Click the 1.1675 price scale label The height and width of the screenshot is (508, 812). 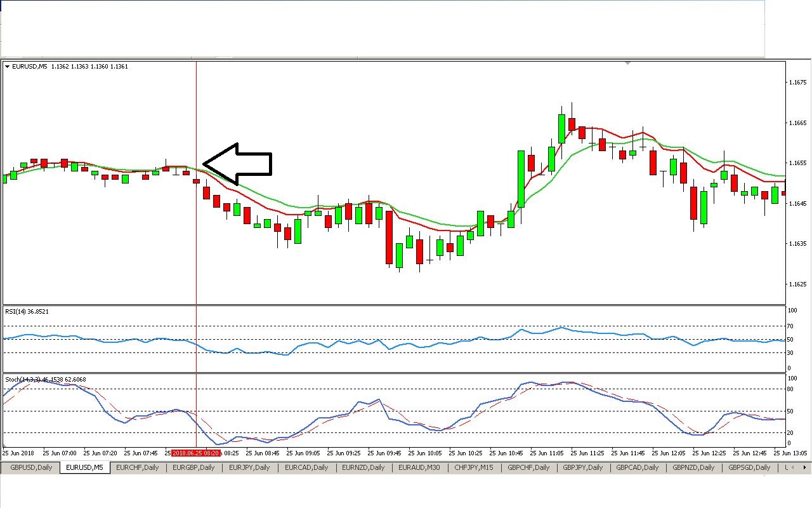tap(797, 83)
